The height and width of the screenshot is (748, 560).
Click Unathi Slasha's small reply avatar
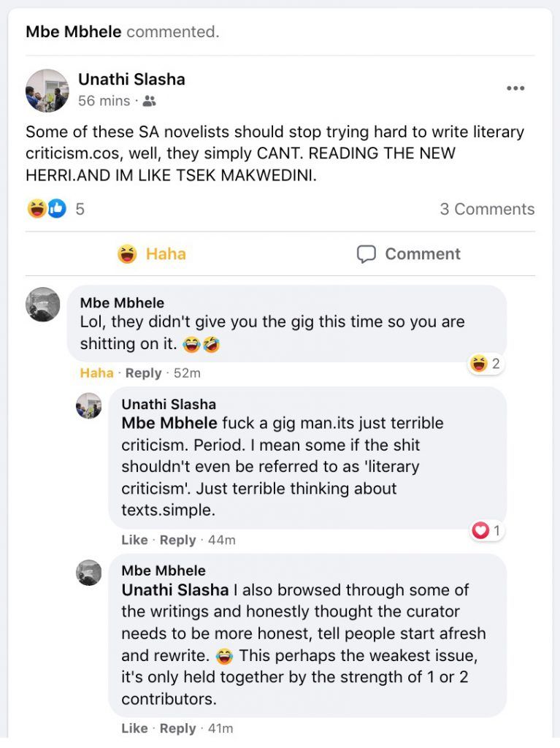point(89,405)
